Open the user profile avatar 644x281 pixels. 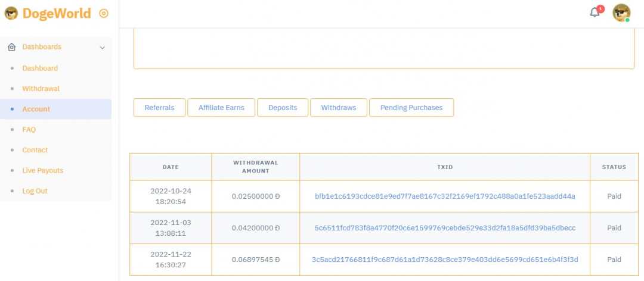[x=621, y=13]
